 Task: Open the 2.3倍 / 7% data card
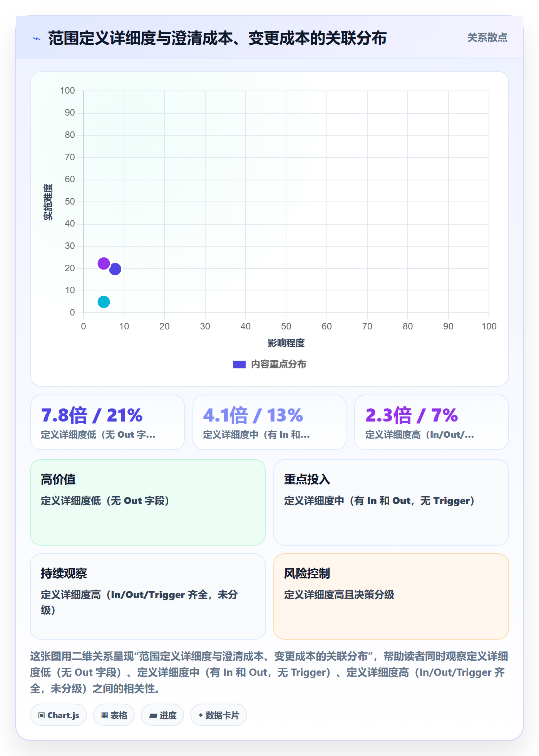click(432, 422)
